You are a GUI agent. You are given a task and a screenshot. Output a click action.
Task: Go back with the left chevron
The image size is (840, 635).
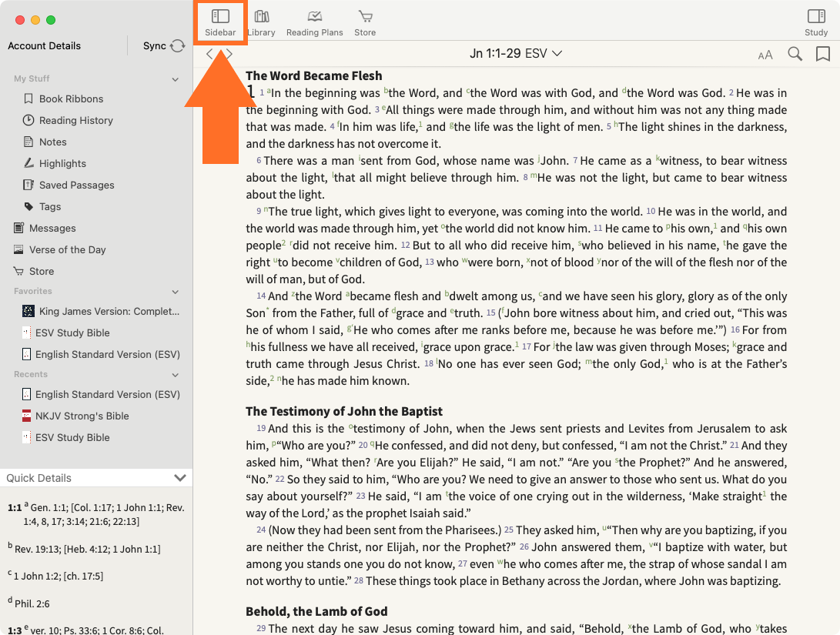tap(209, 54)
